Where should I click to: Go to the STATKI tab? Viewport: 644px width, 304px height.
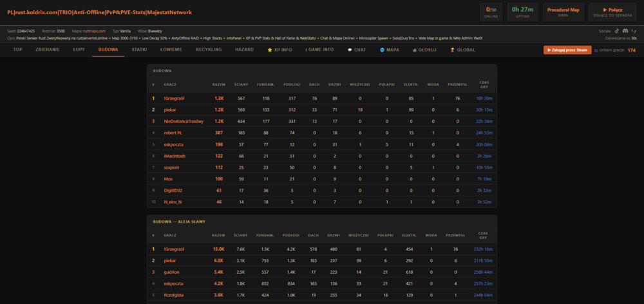139,50
